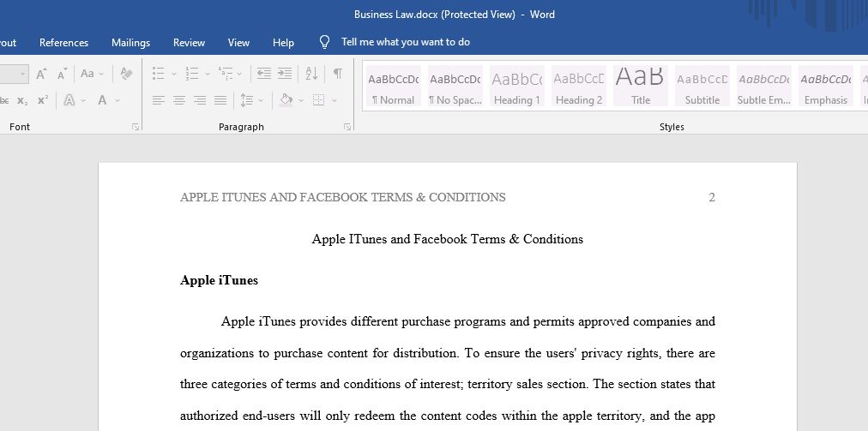
Task: Open the partially visible Layout tab
Action: point(9,43)
